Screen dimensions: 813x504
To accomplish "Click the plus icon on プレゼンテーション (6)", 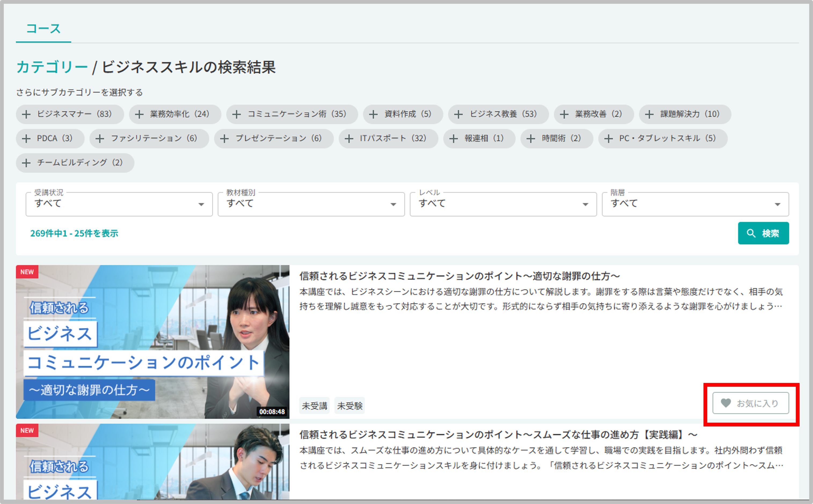I will (x=224, y=139).
